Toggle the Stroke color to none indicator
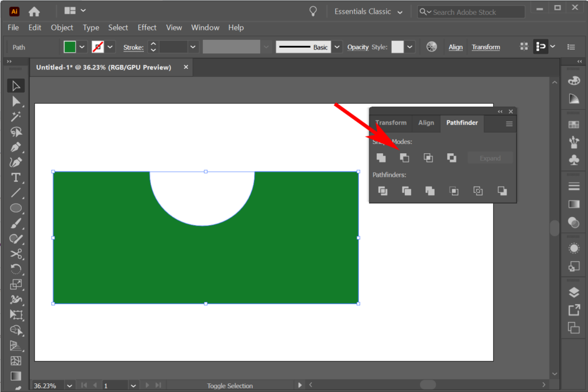 point(98,46)
